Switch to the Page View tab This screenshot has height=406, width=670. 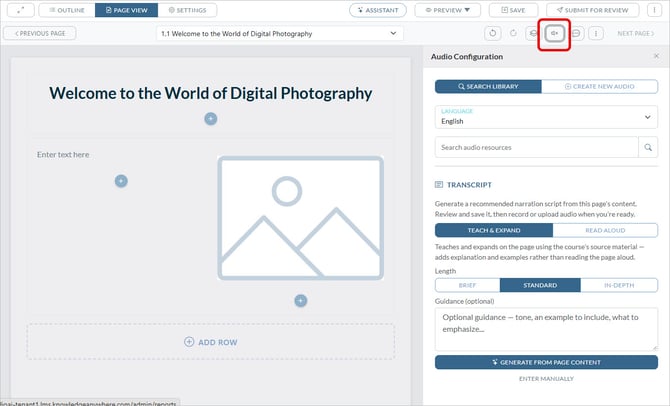(126, 10)
